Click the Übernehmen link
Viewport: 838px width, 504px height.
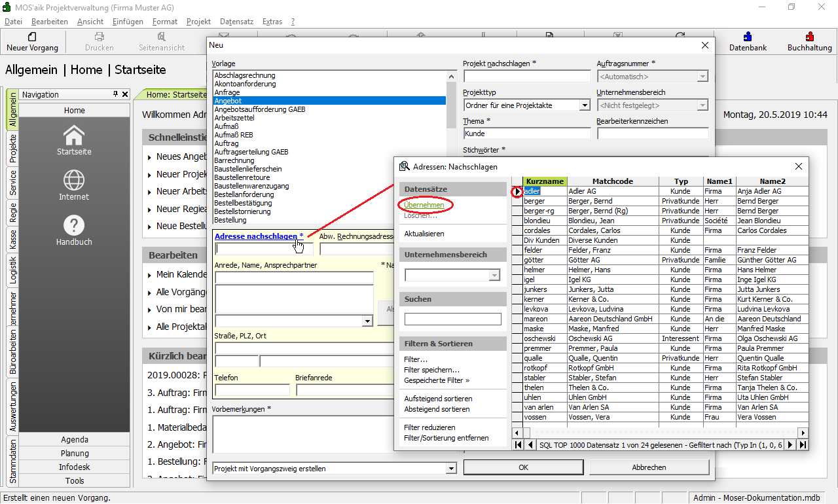click(x=424, y=205)
